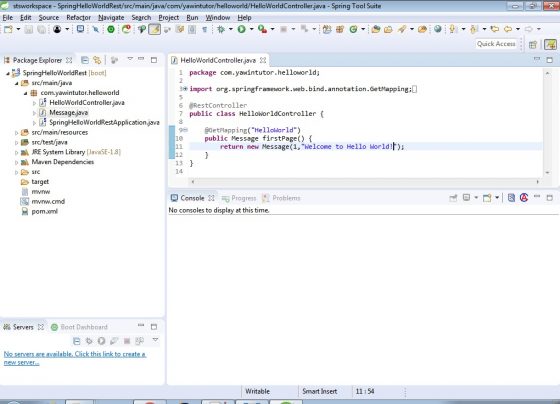Click the Back navigation arrow in toolbar
This screenshot has height=404, width=560.
pyautogui.click(x=508, y=29)
